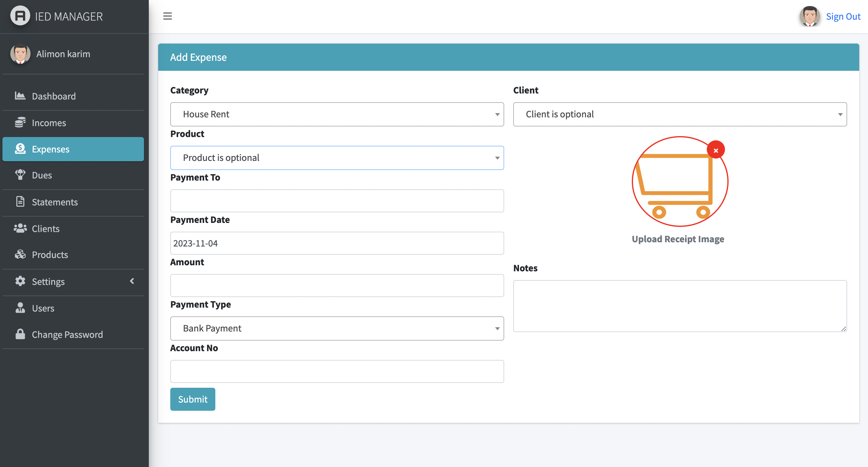Open the Client dropdown
868x467 pixels.
[680, 114]
